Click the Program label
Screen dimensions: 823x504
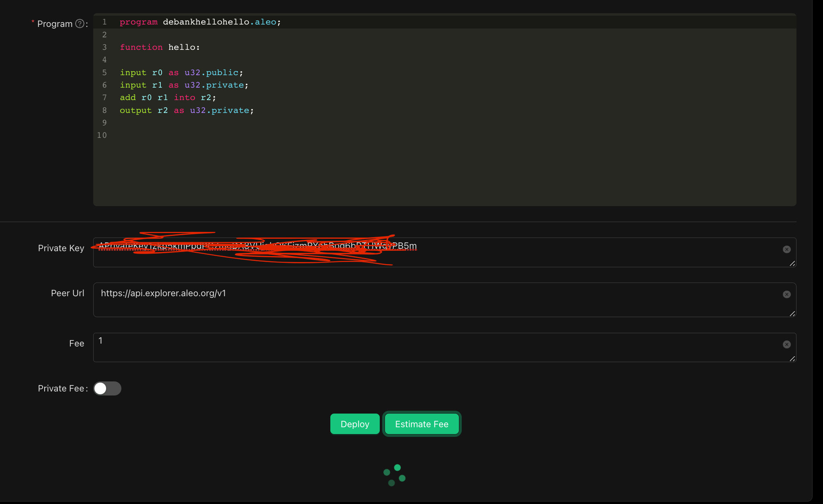[x=55, y=24]
